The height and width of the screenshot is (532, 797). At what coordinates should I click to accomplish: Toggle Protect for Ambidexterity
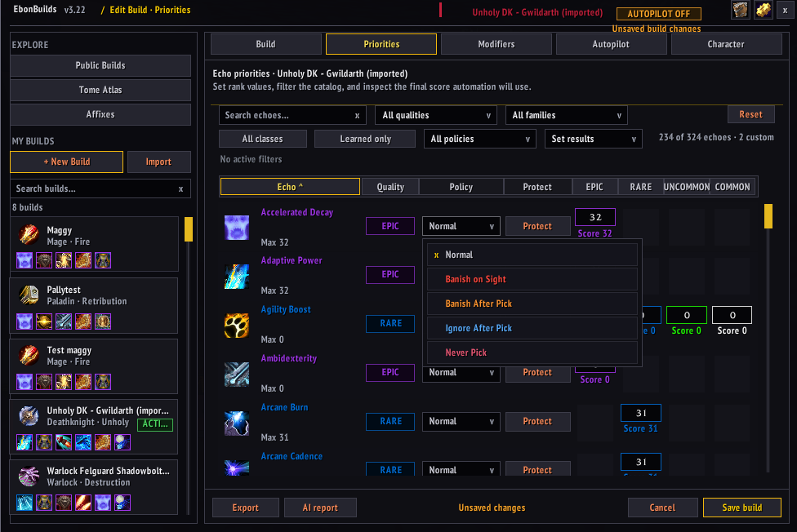537,372
